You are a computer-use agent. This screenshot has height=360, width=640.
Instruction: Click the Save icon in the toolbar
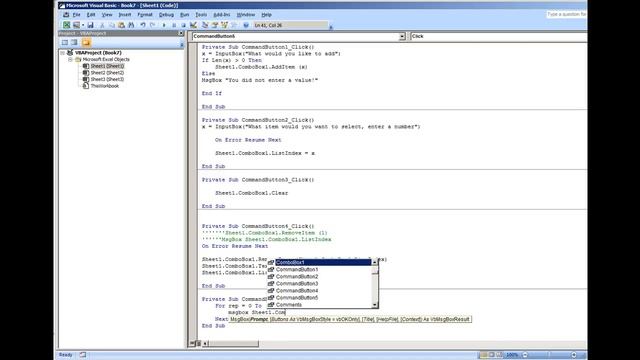(x=90, y=25)
